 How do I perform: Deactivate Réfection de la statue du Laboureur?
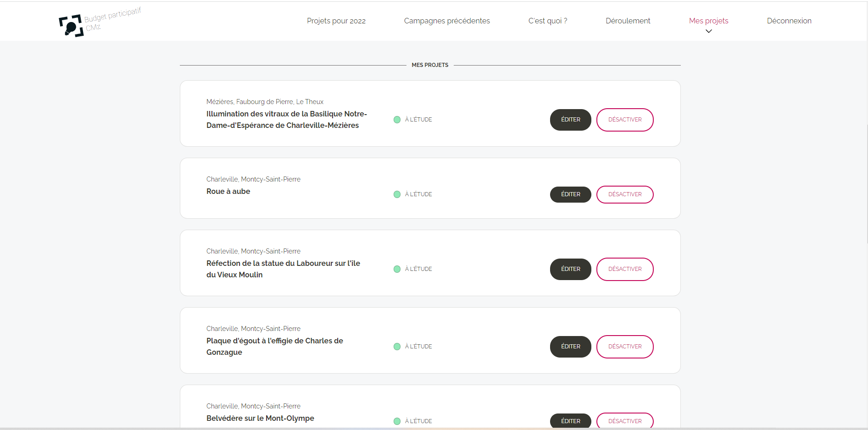(x=625, y=269)
